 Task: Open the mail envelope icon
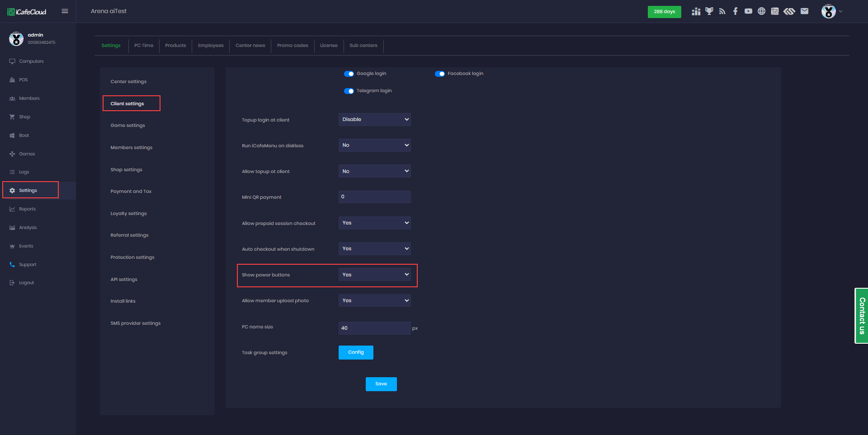[804, 11]
